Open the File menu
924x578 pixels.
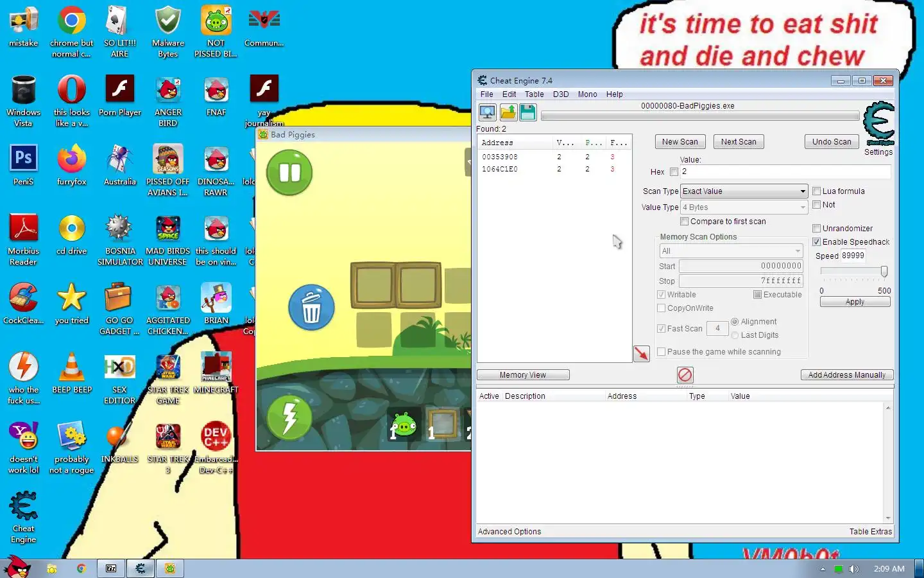[x=487, y=94]
